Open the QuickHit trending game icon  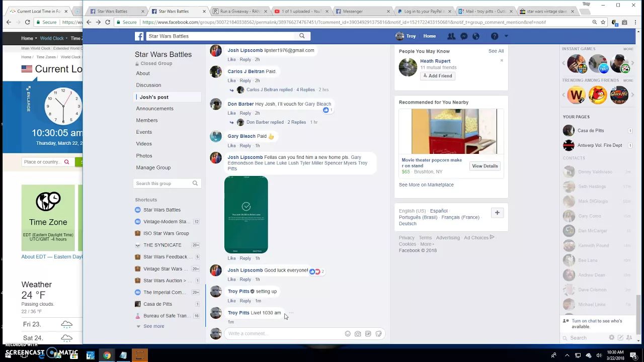coord(619,95)
